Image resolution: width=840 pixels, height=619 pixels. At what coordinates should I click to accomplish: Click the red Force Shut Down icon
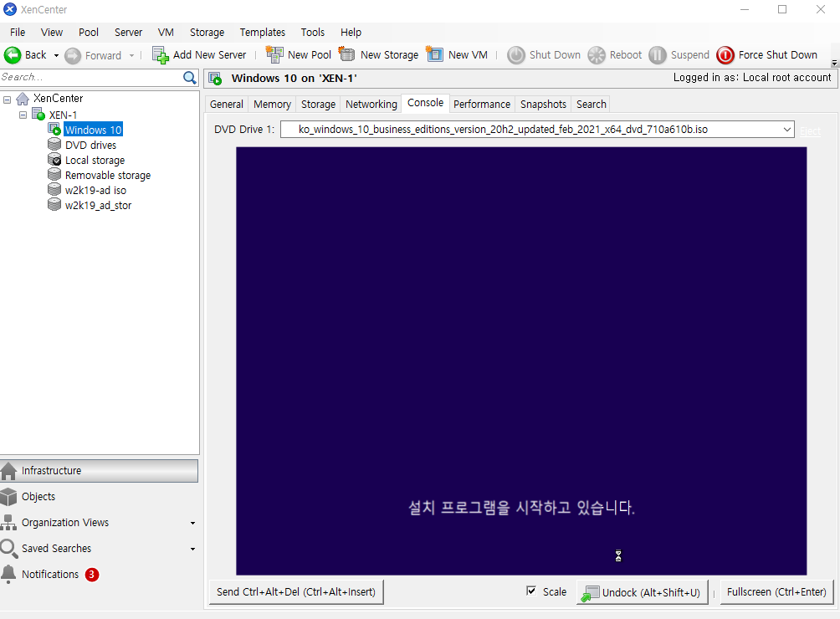pos(725,55)
